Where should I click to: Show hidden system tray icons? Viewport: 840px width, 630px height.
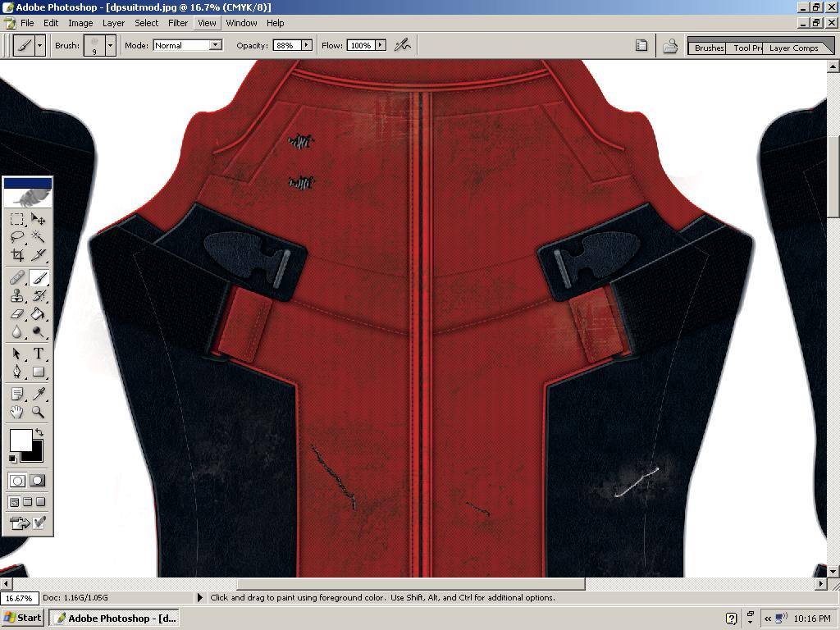pyautogui.click(x=768, y=619)
